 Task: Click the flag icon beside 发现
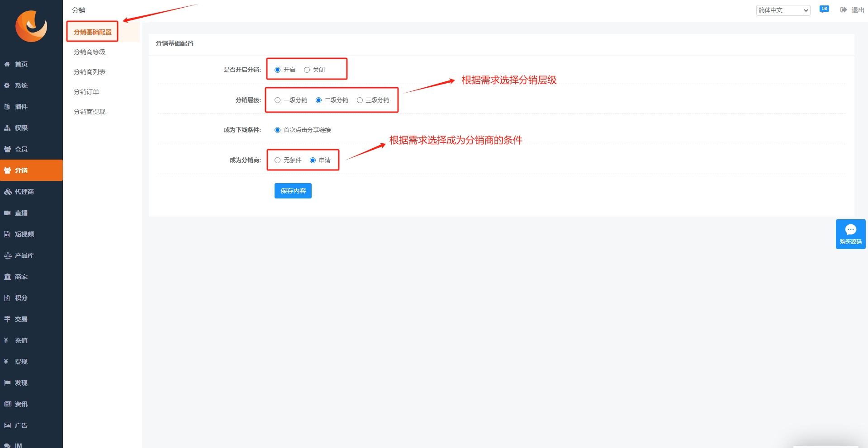[7, 383]
